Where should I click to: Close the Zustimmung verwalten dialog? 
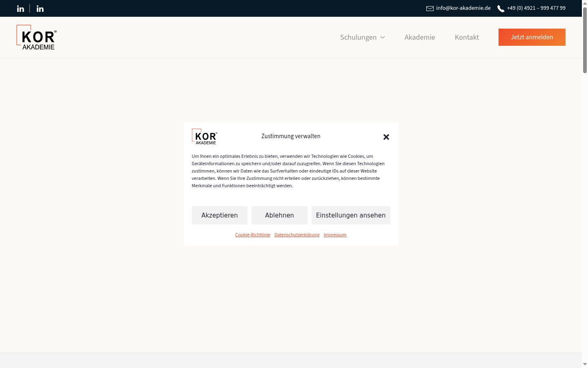click(386, 137)
